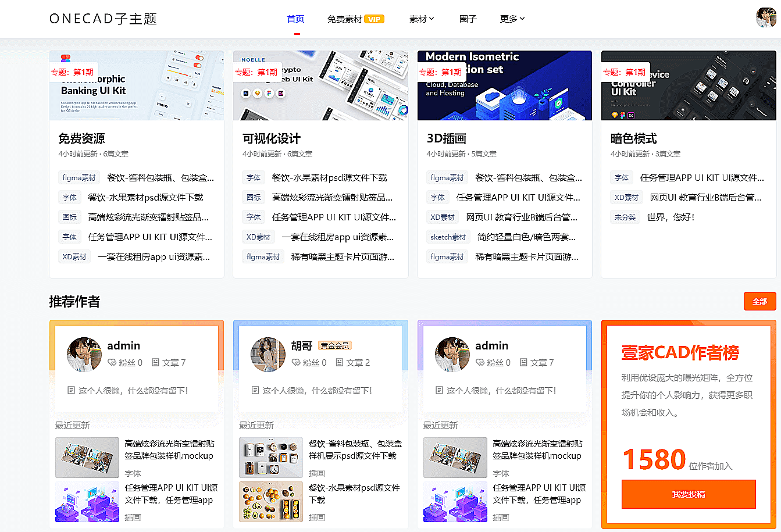Click the 我要投稿 button
Screen dimensions: 781x532
pyautogui.click(x=689, y=494)
